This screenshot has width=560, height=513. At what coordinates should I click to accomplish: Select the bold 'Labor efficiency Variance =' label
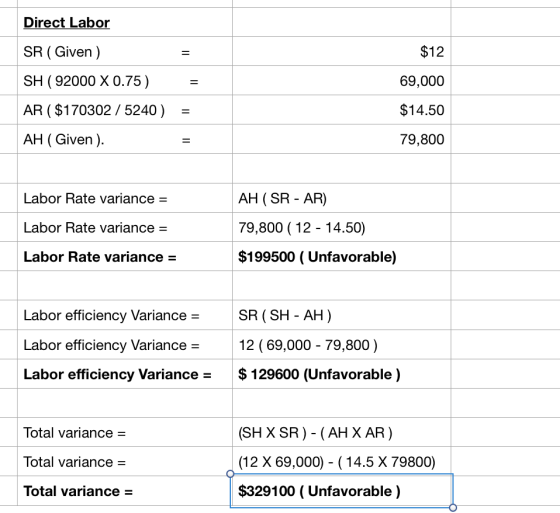[x=117, y=374]
